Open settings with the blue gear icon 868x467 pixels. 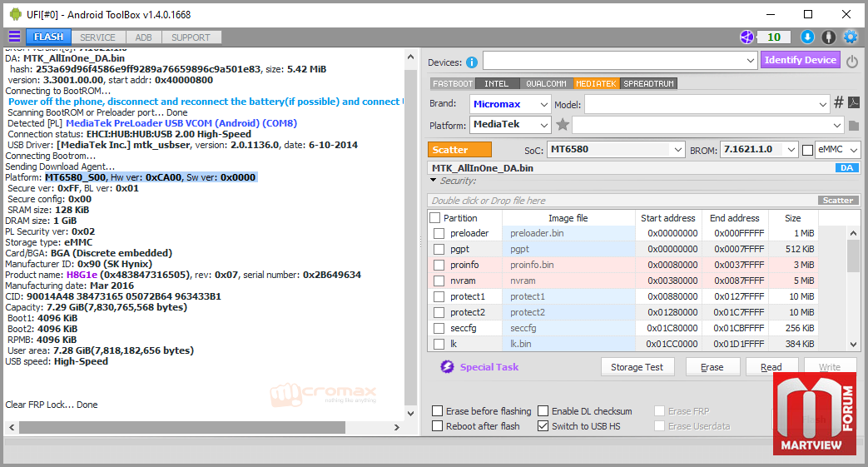click(x=851, y=37)
